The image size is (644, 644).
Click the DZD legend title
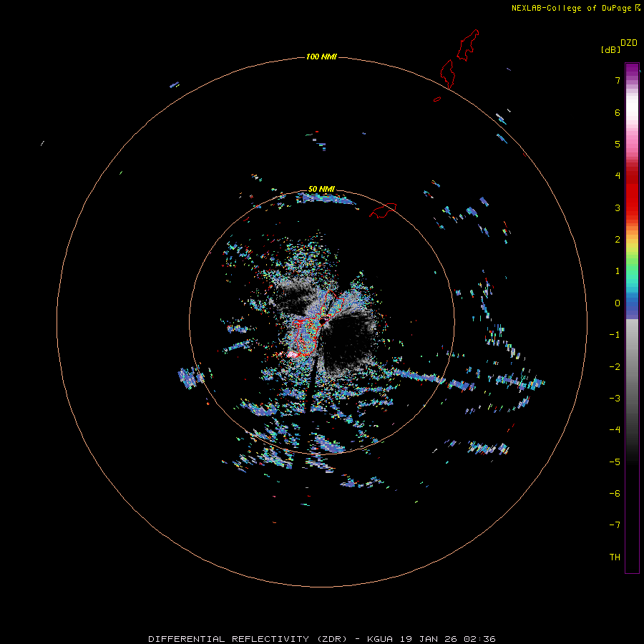pos(629,43)
